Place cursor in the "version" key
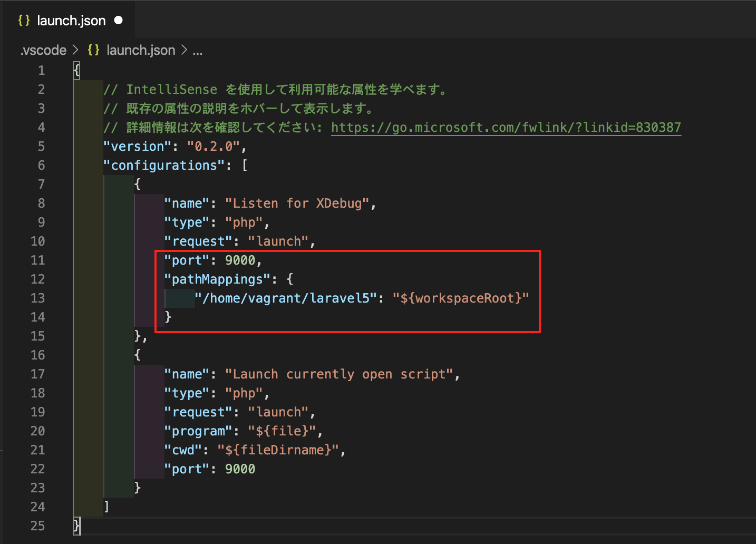Image resolution: width=756 pixels, height=544 pixels. point(138,147)
